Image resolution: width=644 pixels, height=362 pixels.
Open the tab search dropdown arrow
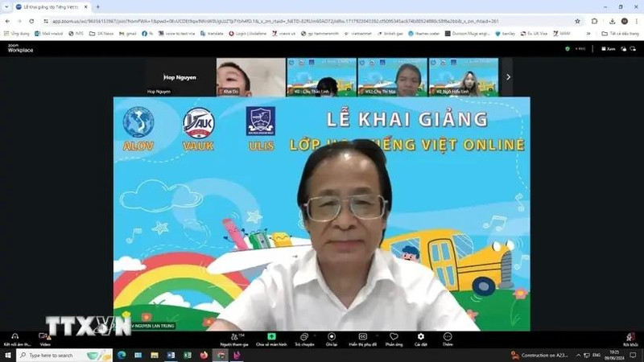coord(6,7)
